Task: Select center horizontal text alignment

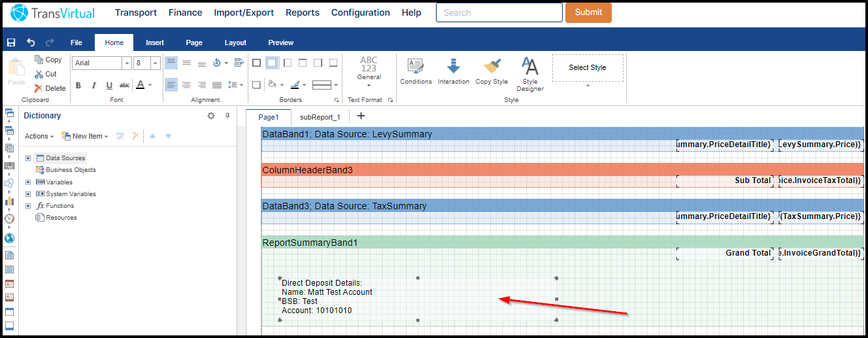Action: [186, 85]
